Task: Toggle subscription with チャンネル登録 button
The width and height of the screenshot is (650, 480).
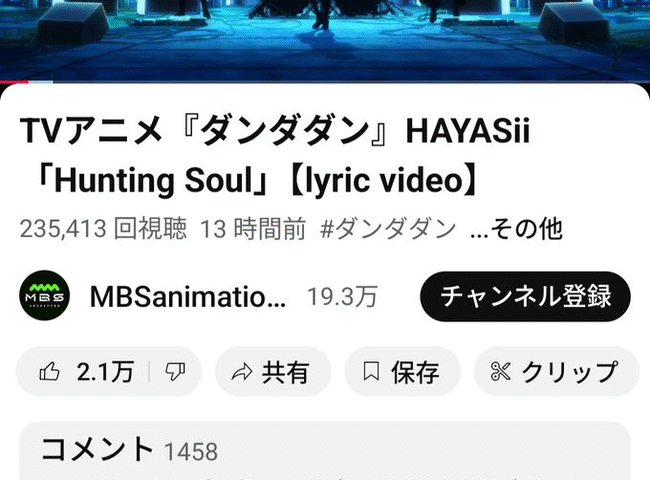Action: pyautogui.click(x=525, y=296)
